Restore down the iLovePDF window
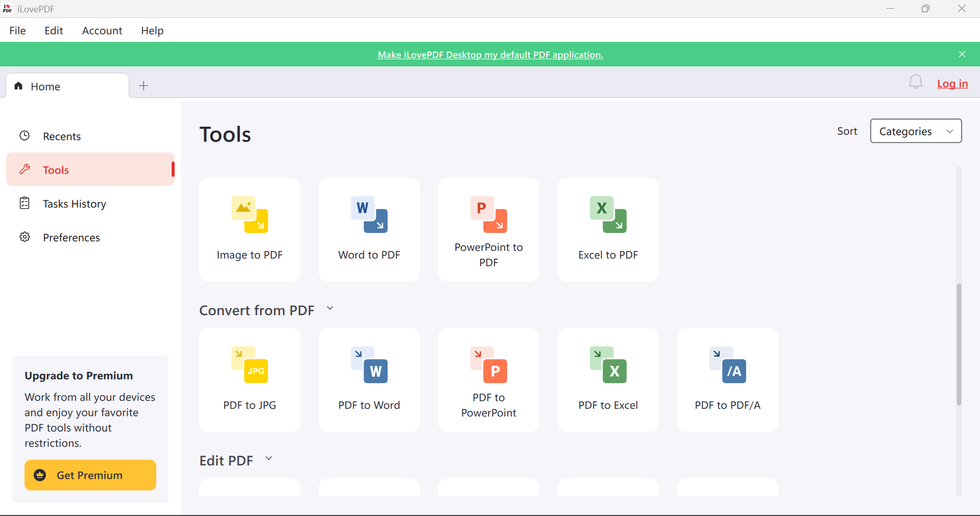Viewport: 980px width, 516px height. (x=925, y=9)
